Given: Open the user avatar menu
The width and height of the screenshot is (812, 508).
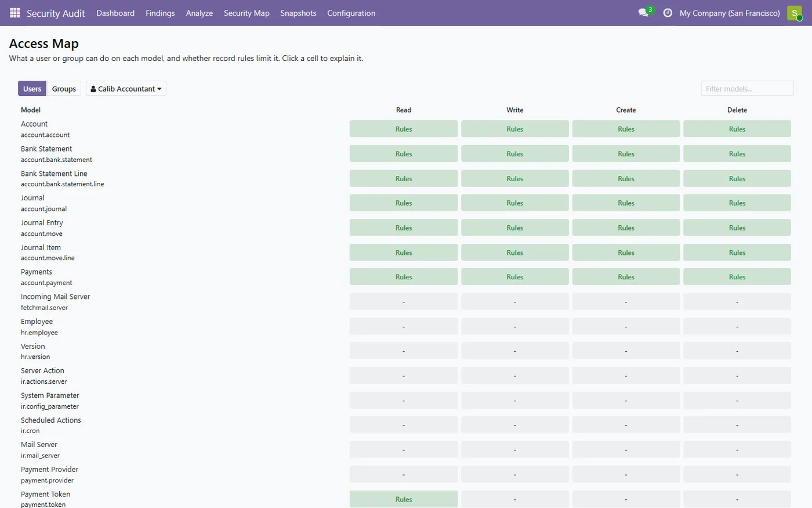Looking at the screenshot, I should pos(795,13).
